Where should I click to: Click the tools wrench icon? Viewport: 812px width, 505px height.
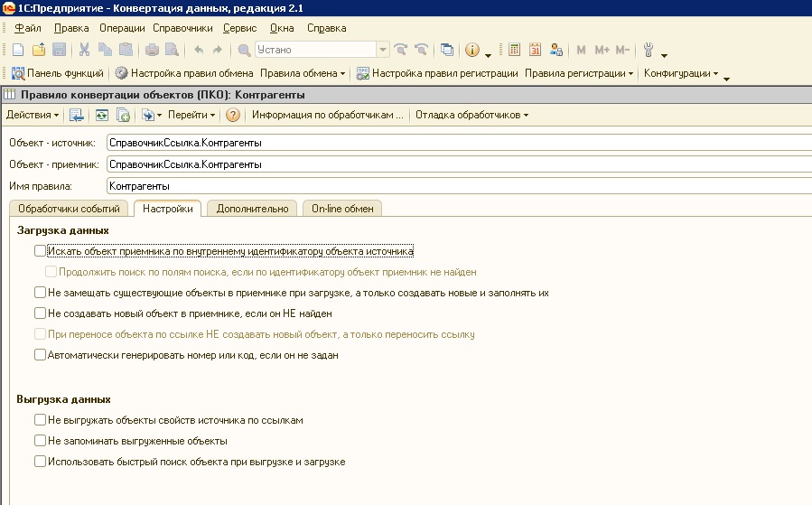tap(649, 50)
